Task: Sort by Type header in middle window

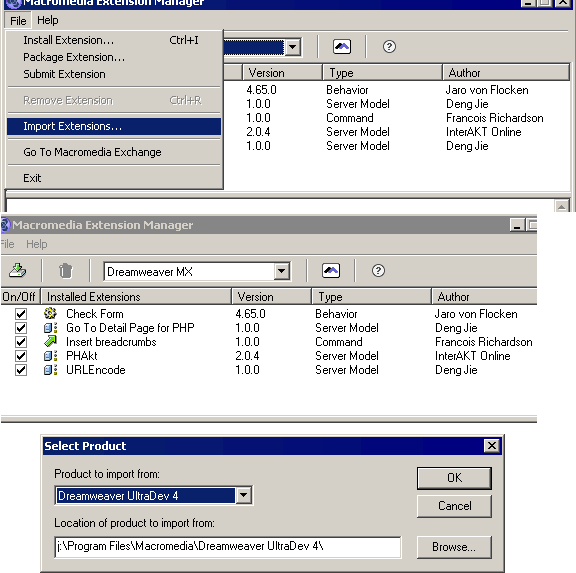Action: pos(371,297)
